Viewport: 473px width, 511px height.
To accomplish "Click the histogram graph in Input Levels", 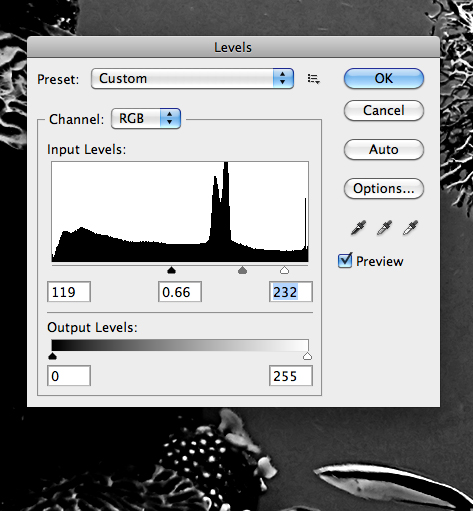I will 180,212.
